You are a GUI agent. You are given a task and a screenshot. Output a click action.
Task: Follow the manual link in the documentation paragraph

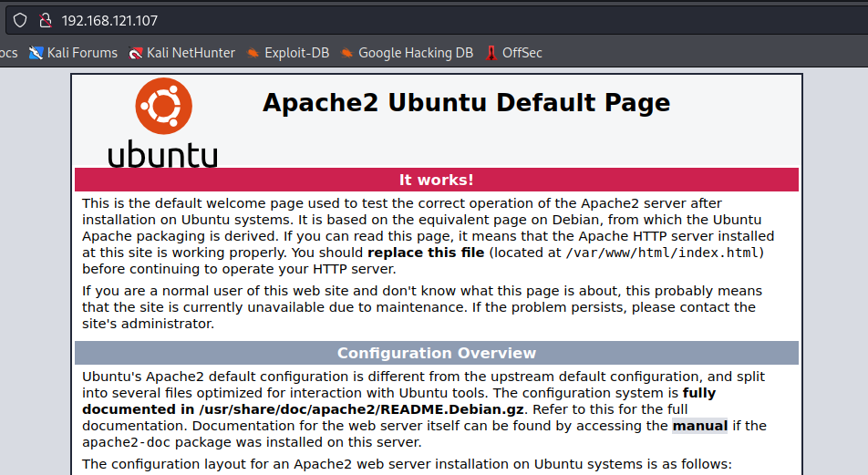point(699,426)
